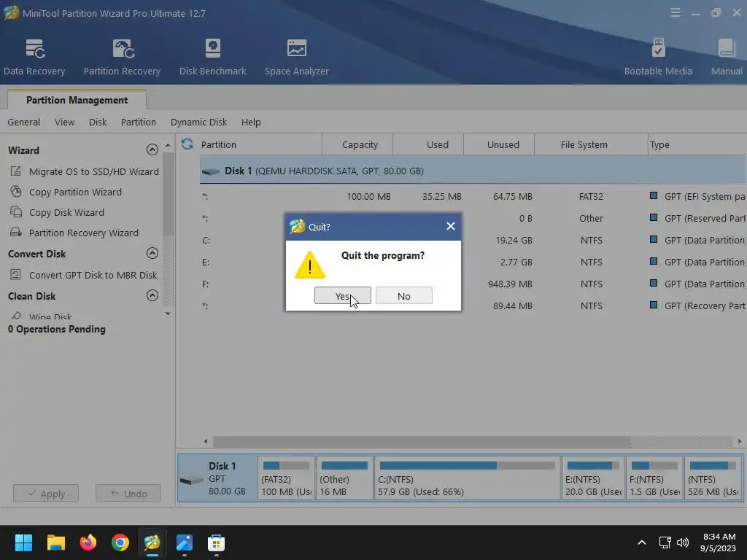Select the FAT32 EFI System partition row
747x560 pixels.
pyautogui.click(x=473, y=196)
